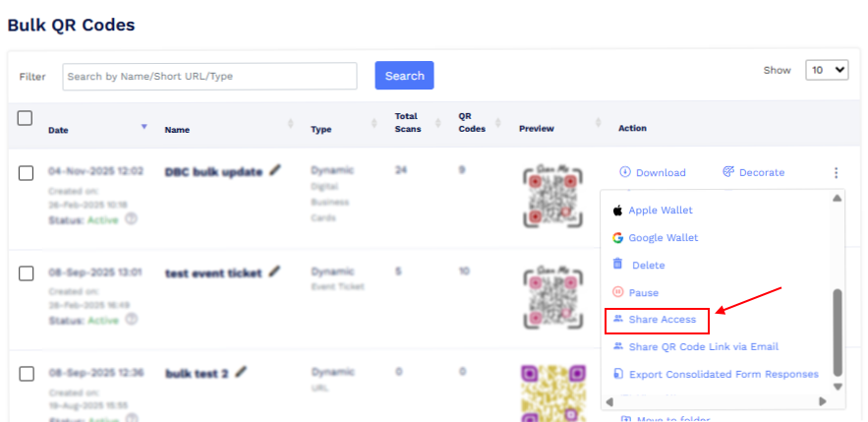Screen dimensions: 868x422
Task: Open test event ticket QR code preview
Action: [x=552, y=297]
